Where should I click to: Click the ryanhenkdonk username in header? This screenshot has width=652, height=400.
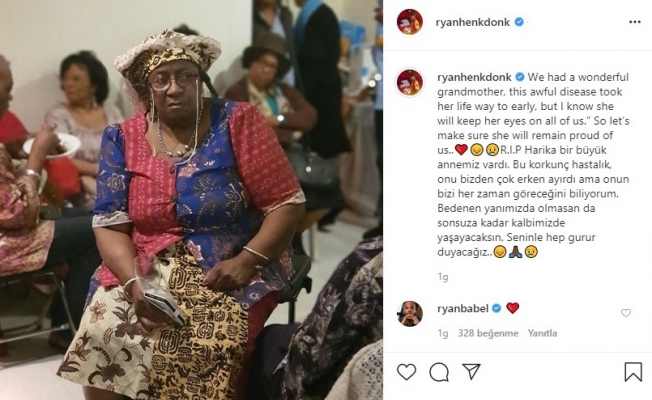point(472,22)
